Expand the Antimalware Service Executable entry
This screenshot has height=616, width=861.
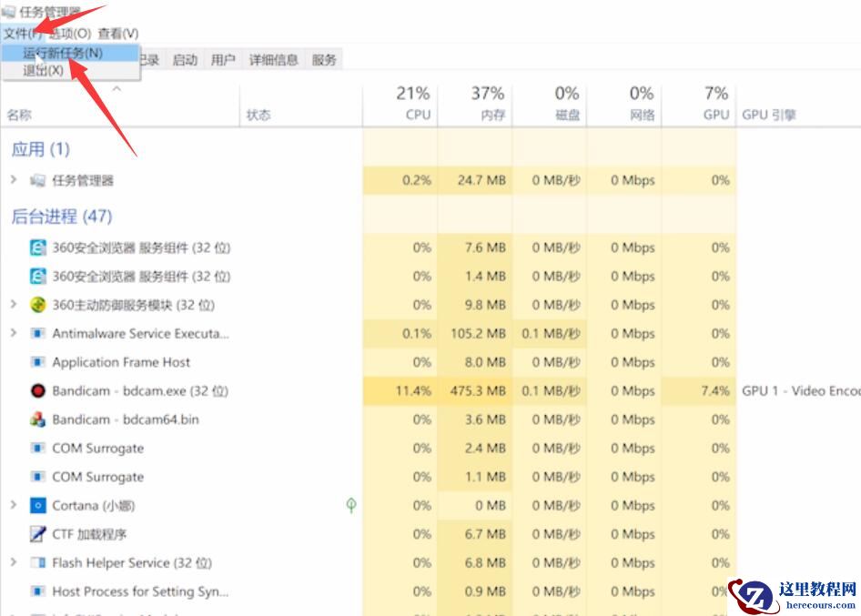pyautogui.click(x=13, y=333)
